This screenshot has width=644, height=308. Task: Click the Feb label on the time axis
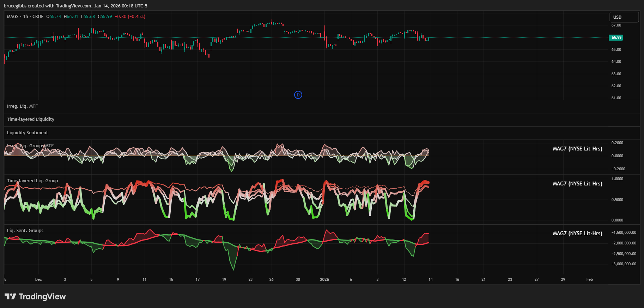589,279
